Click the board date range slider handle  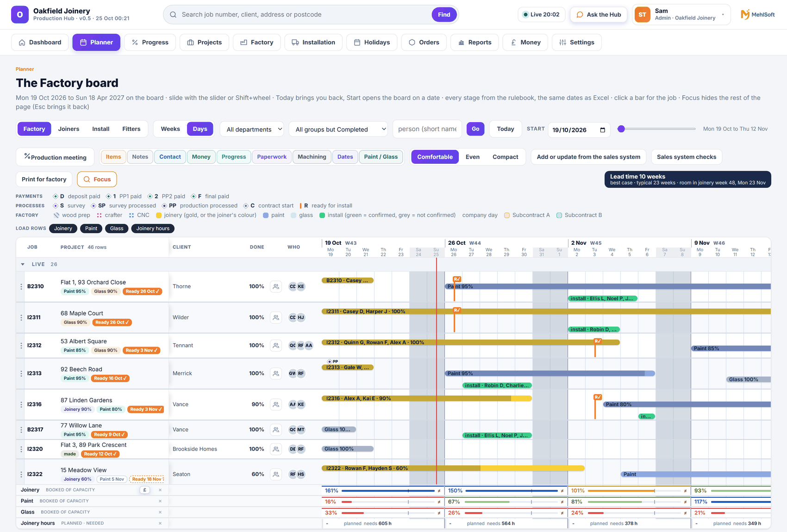pos(621,129)
